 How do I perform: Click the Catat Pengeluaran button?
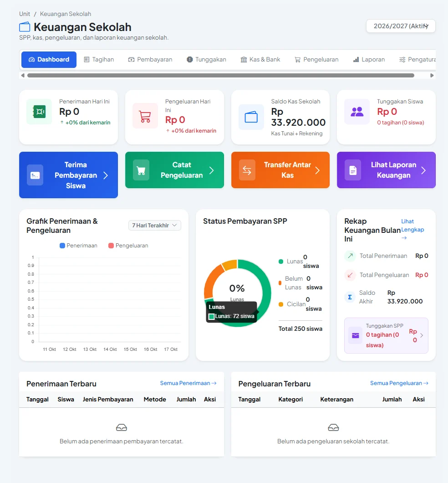(x=174, y=170)
